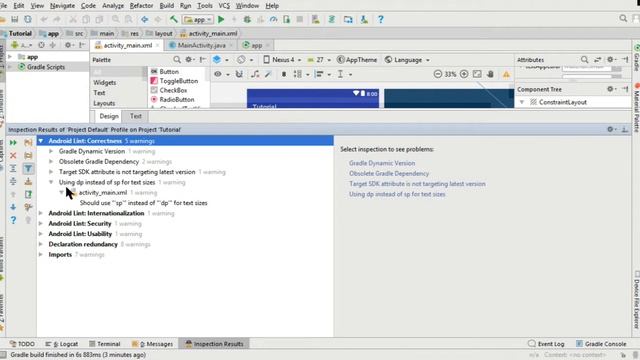Image resolution: width=640 pixels, height=360 pixels.
Task: Close the activity_main.xml editor tab
Action: pos(158,45)
